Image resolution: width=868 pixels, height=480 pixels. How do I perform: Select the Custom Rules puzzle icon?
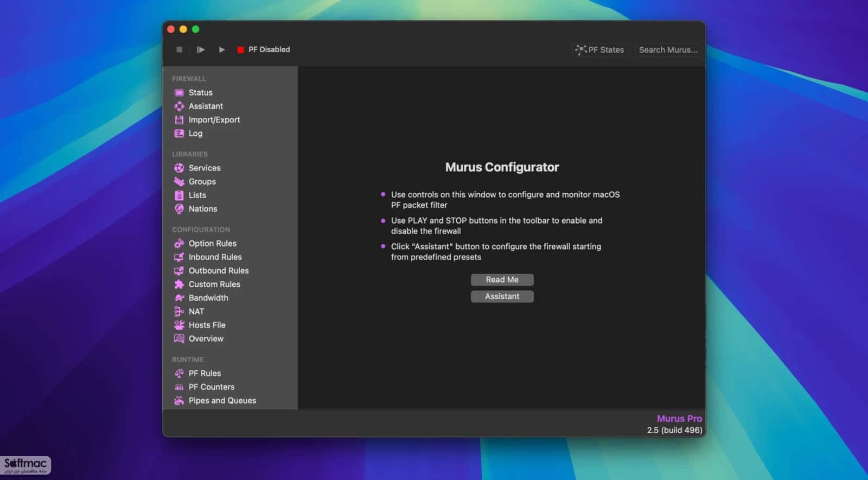(179, 285)
